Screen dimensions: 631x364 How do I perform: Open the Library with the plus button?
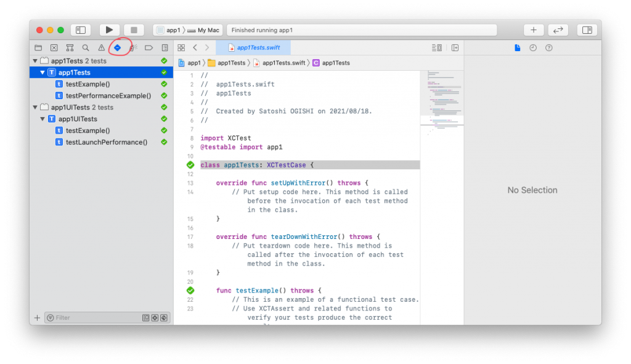pyautogui.click(x=534, y=30)
